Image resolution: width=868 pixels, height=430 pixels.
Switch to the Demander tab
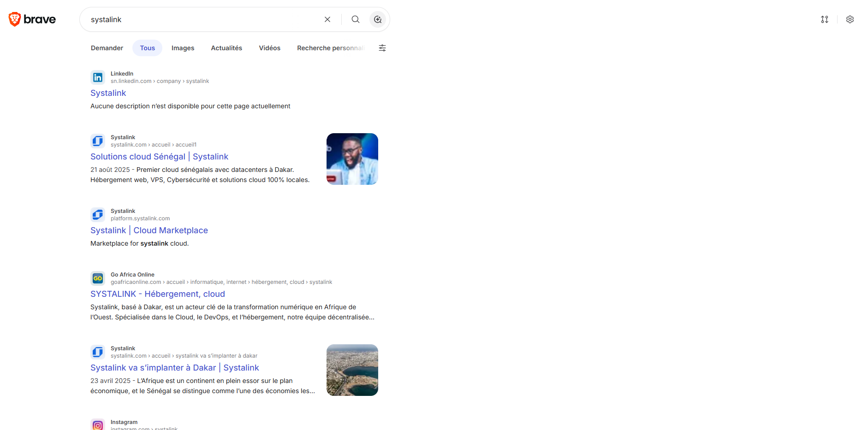tap(107, 48)
